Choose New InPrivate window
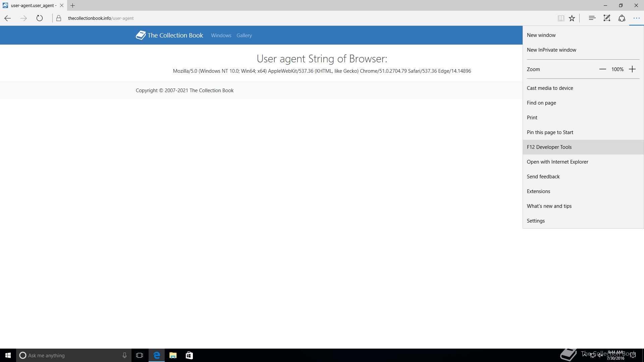The height and width of the screenshot is (362, 644). click(583, 50)
